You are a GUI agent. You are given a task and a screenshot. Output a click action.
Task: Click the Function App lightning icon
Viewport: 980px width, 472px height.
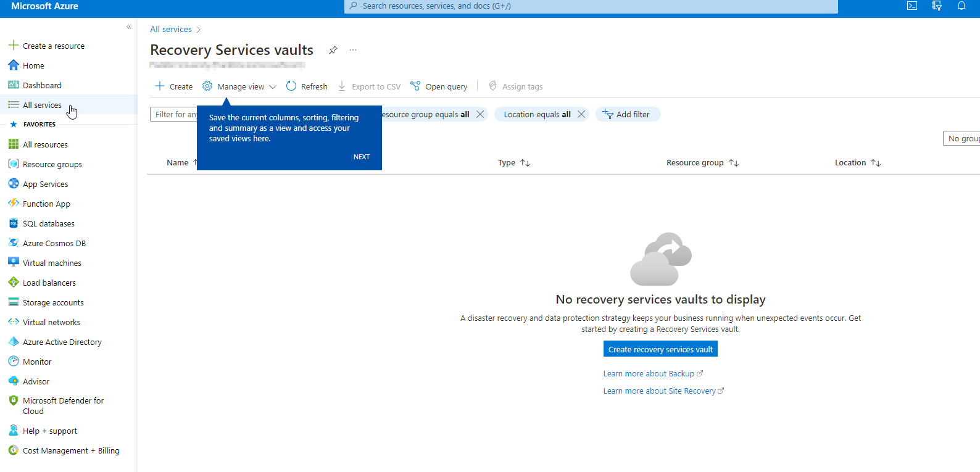14,203
